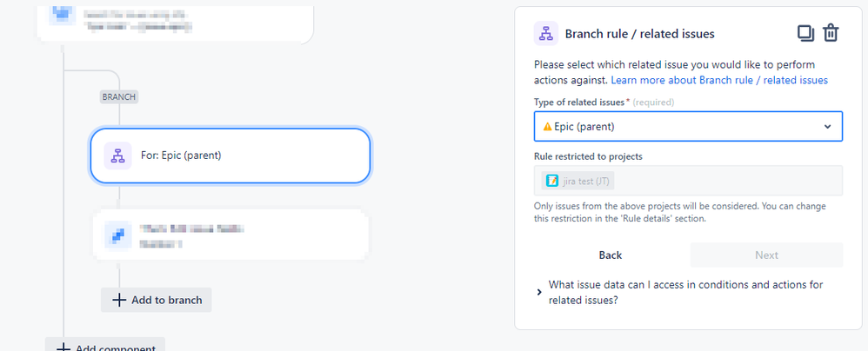Screen dimensions: 868x351
Task: Click the Next button
Action: [x=766, y=255]
